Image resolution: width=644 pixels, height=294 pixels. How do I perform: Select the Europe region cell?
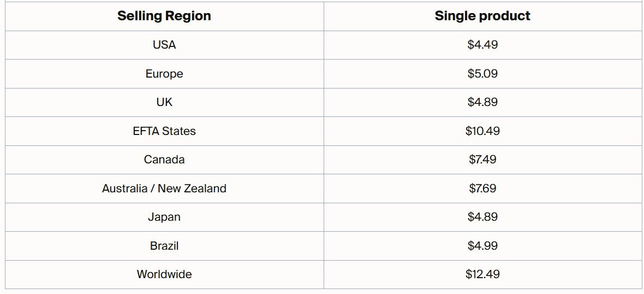[164, 74]
